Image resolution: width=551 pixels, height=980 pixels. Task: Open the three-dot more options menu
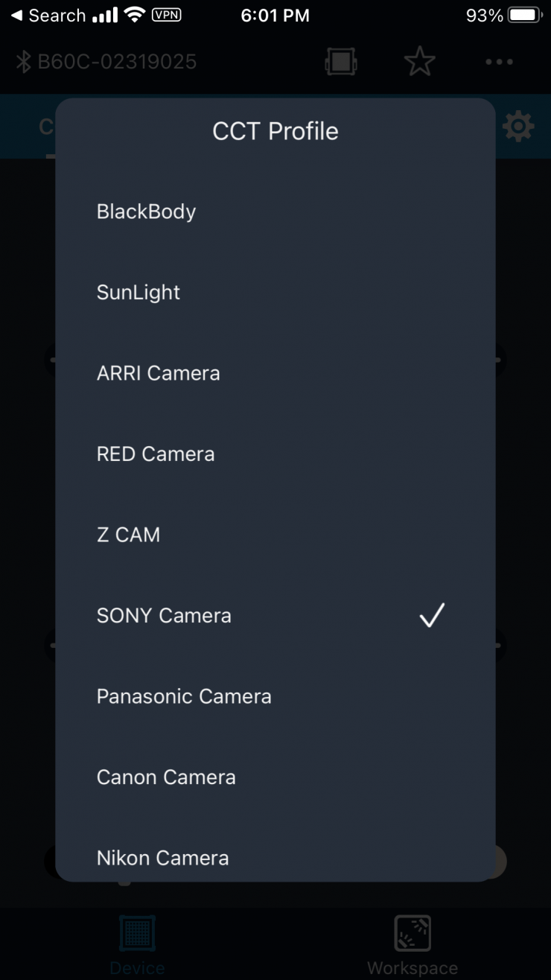coord(499,62)
